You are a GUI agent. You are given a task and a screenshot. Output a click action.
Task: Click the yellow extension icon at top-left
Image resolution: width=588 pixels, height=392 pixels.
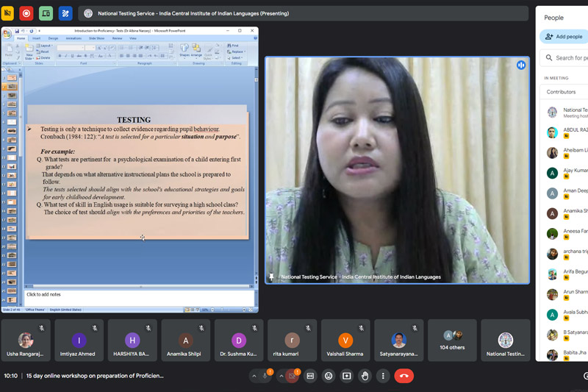(7, 13)
